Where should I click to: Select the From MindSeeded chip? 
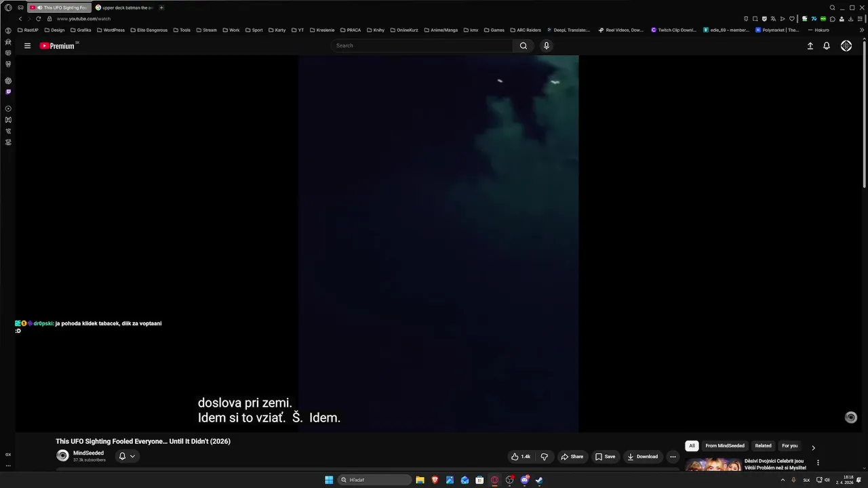pyautogui.click(x=725, y=446)
